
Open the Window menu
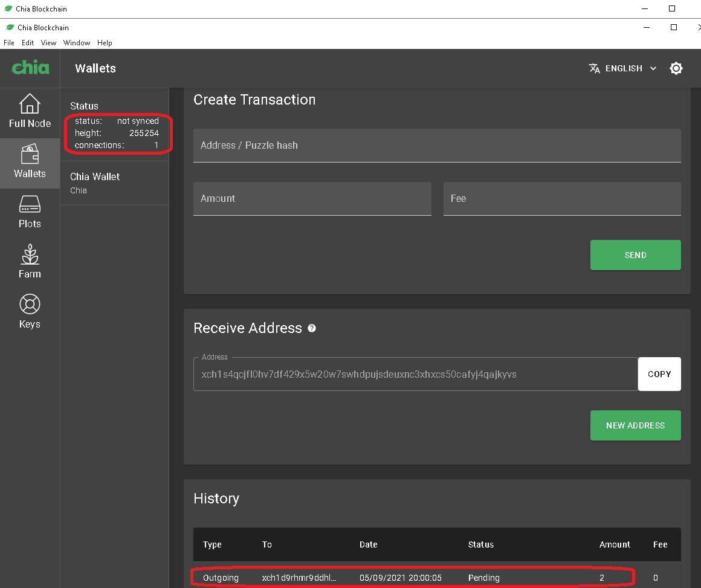[x=77, y=43]
